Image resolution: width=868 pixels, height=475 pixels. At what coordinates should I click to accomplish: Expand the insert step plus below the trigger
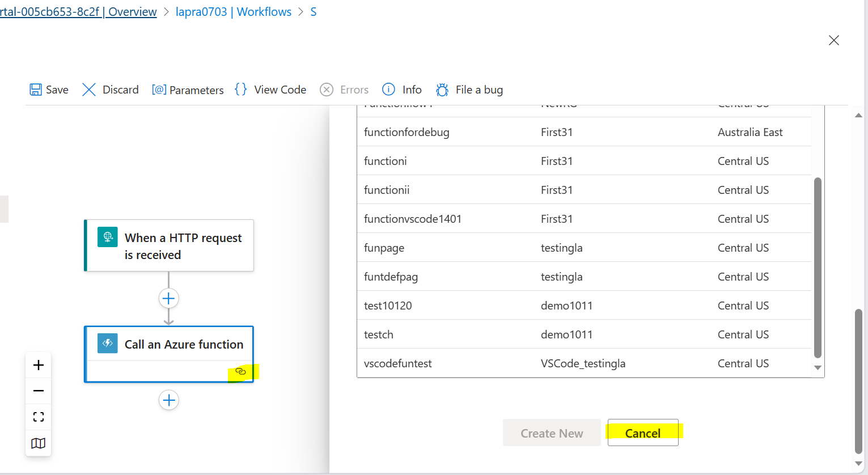click(168, 298)
